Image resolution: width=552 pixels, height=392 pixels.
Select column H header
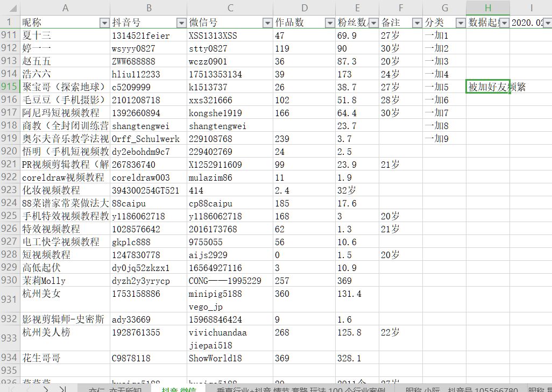[488, 8]
